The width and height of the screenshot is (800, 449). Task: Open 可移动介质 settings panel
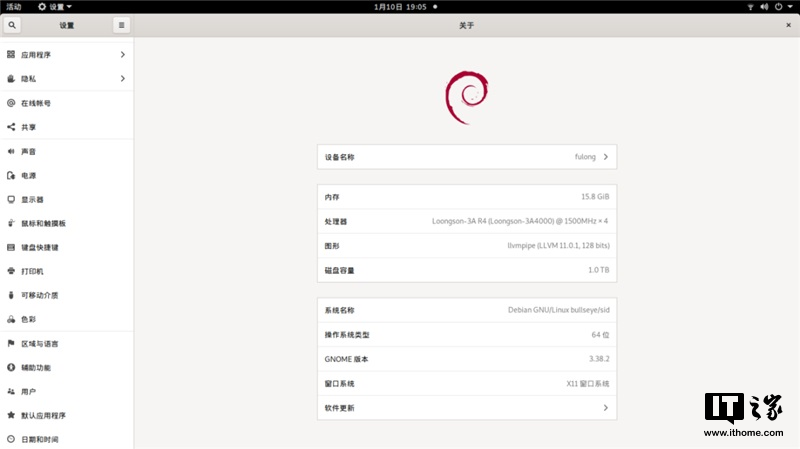67,295
